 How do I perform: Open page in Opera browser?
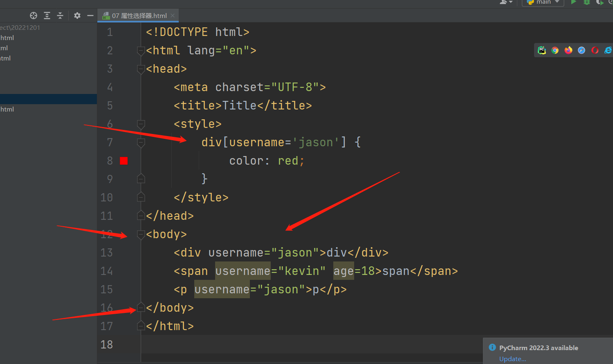click(x=595, y=50)
